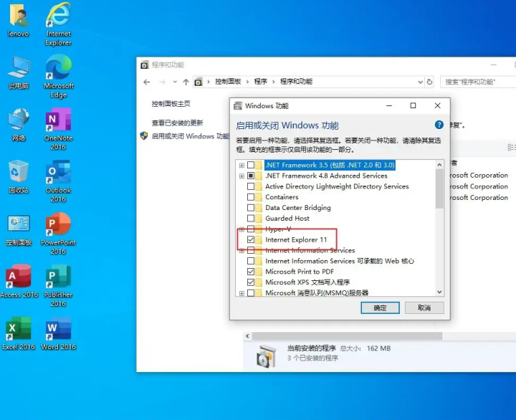516x420 pixels.
Task: Enable the Containers feature checkbox
Action: point(251,197)
